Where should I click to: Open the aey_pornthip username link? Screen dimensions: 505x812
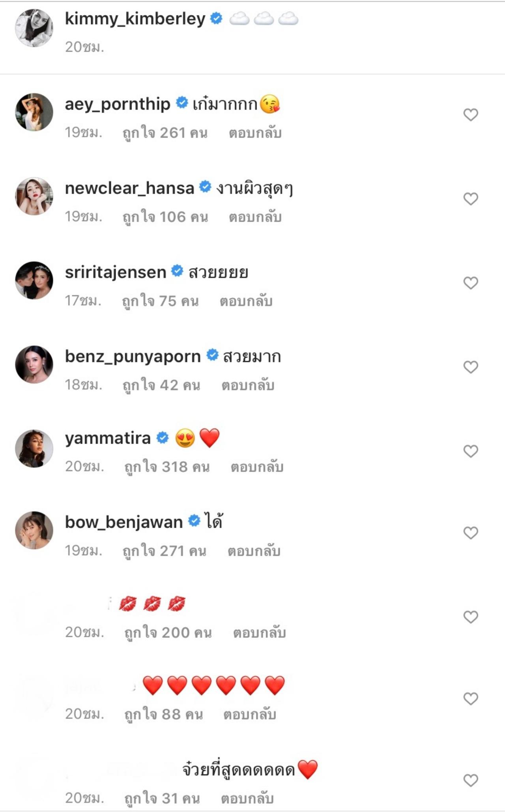coord(118,104)
